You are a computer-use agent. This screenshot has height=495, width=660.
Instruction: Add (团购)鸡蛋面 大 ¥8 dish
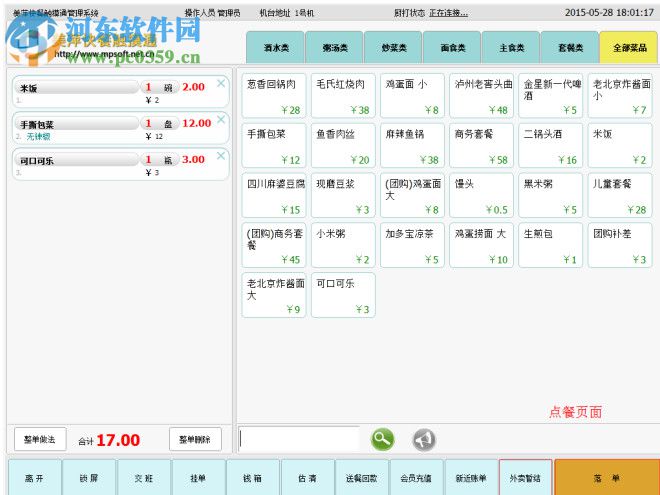point(412,195)
